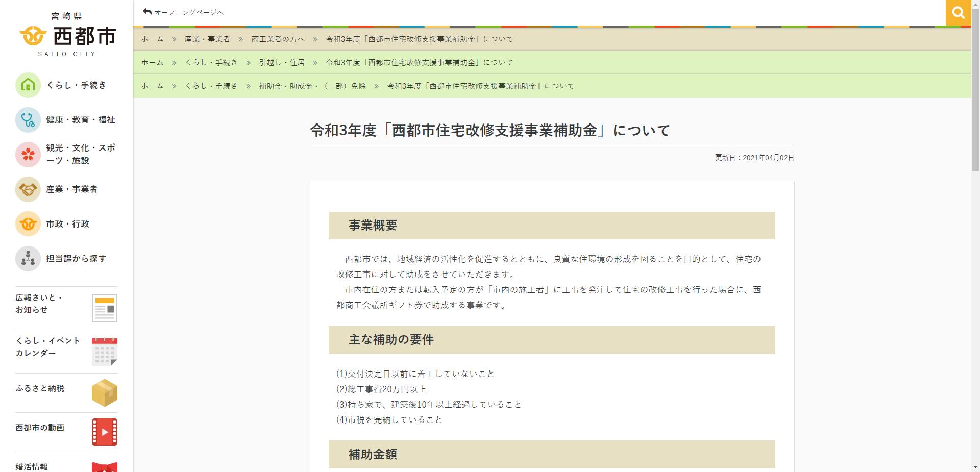Open the 商工業者の方へ breadcrumb link
Screen dimensions: 980x472
point(278,39)
